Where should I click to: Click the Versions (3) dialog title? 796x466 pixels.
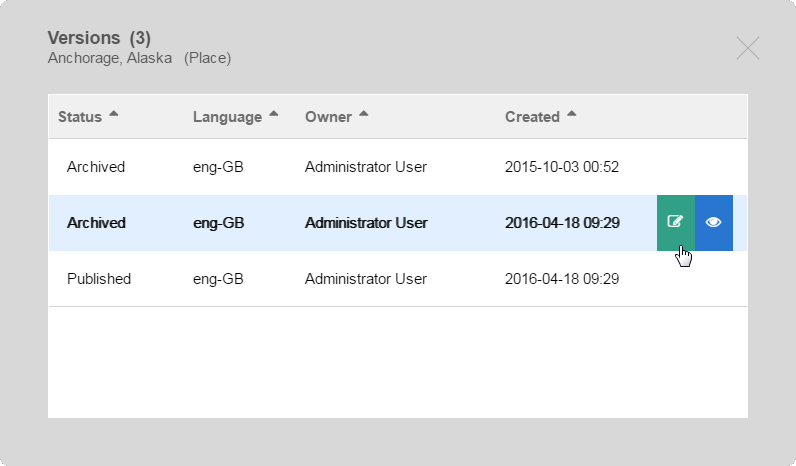click(100, 38)
